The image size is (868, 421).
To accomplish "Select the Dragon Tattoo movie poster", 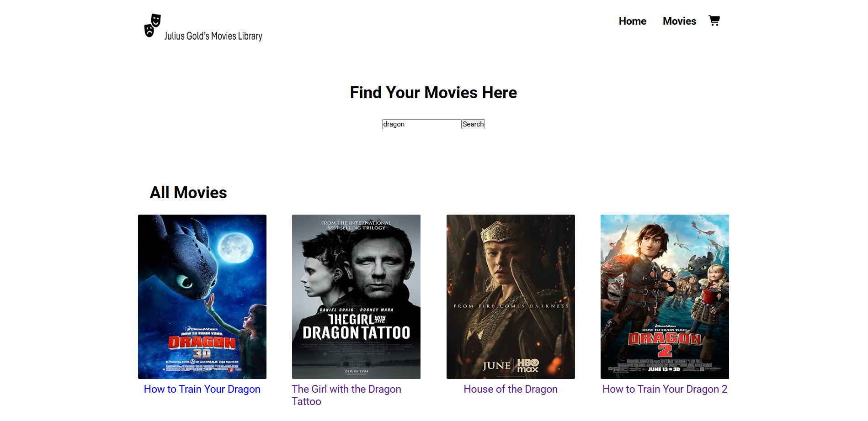I will point(356,296).
